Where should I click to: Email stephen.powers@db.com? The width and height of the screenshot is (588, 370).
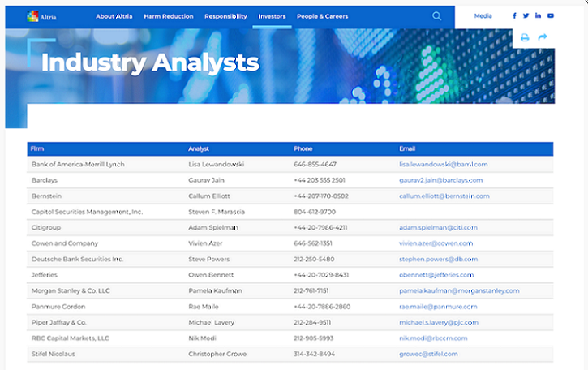coord(439,259)
